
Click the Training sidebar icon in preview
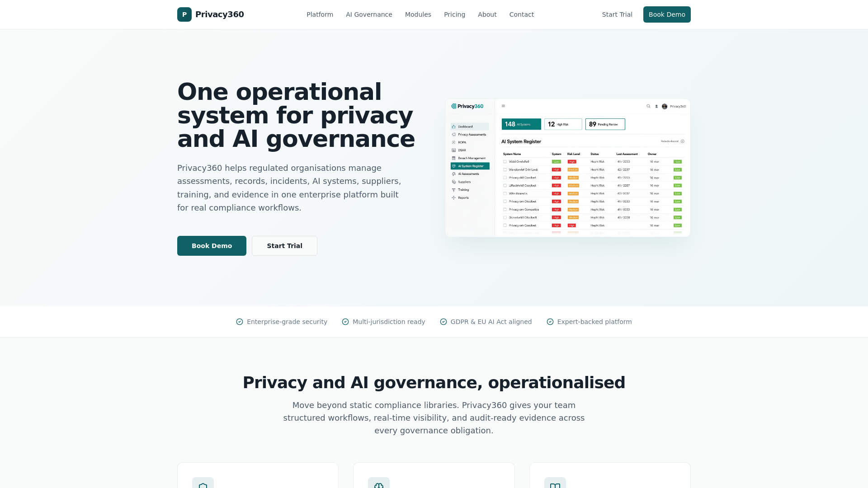(x=454, y=190)
